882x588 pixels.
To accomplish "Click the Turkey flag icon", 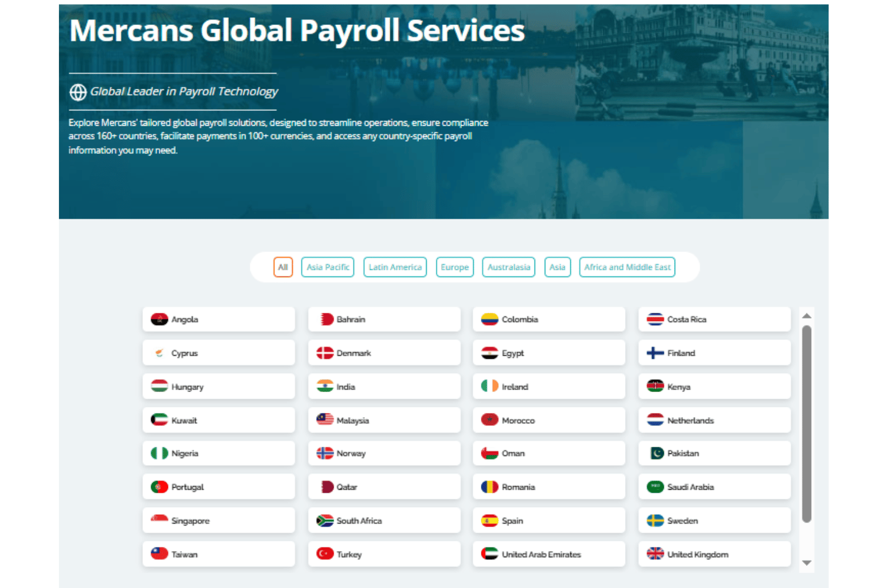I will coord(325,554).
